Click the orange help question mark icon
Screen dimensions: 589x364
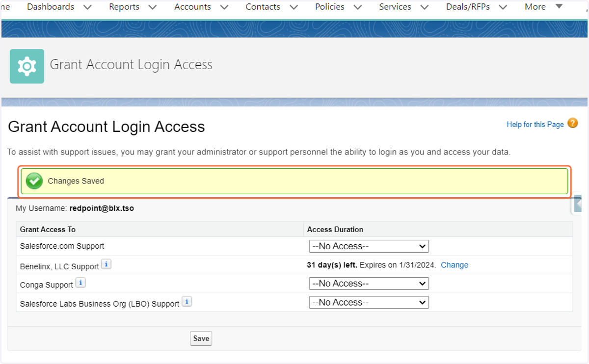(x=572, y=123)
